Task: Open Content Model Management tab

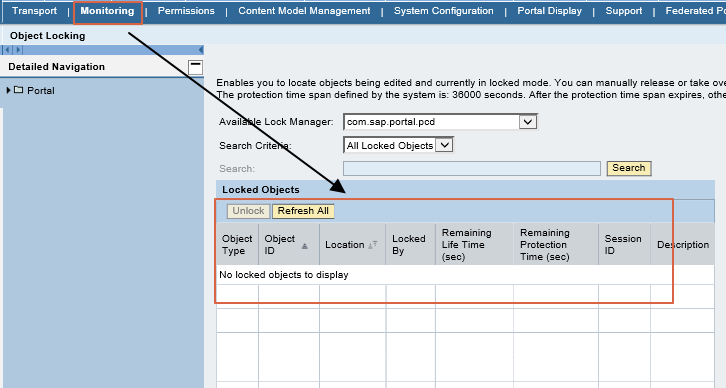Action: point(304,11)
